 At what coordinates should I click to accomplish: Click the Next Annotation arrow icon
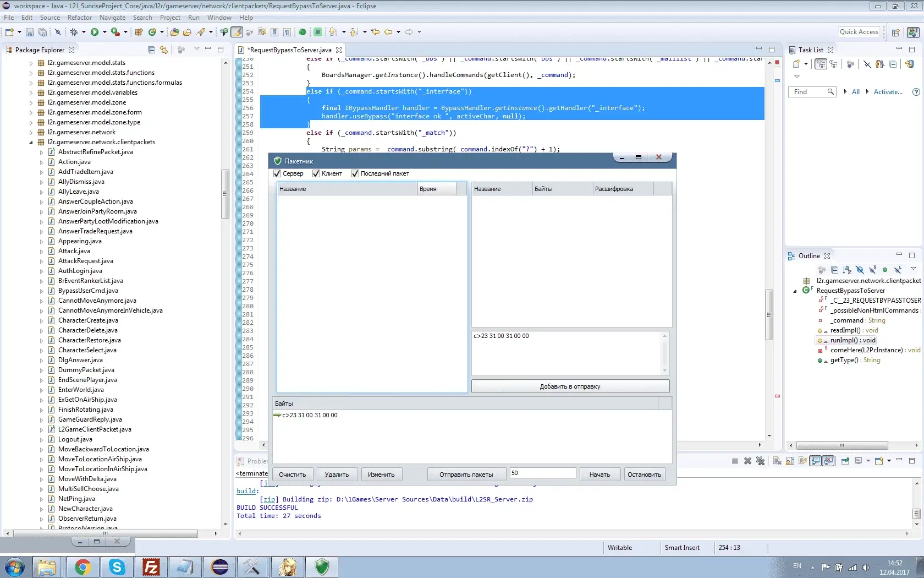(x=333, y=32)
